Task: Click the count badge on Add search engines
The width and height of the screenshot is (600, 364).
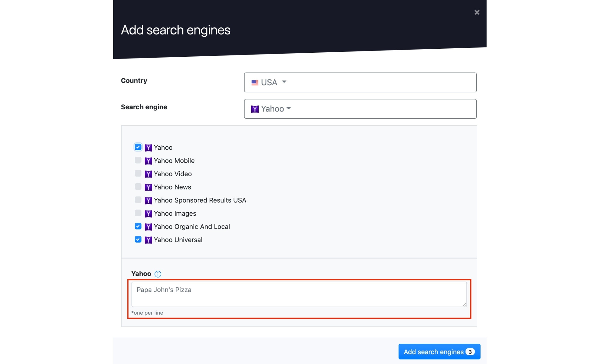Action: point(470,352)
